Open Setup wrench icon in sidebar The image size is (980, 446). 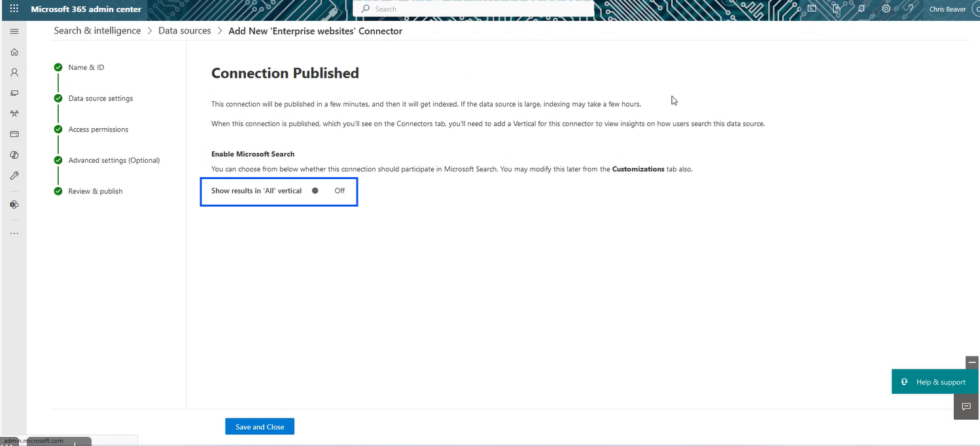click(x=14, y=175)
